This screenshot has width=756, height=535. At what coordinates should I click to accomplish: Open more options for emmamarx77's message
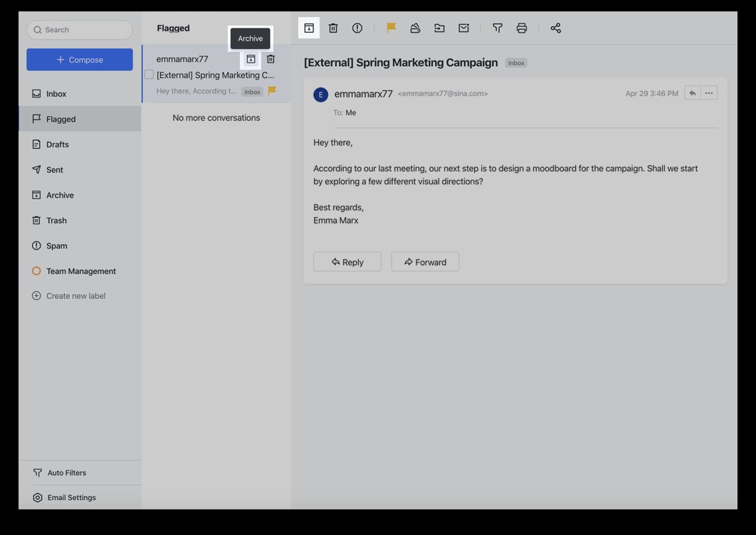coord(710,92)
